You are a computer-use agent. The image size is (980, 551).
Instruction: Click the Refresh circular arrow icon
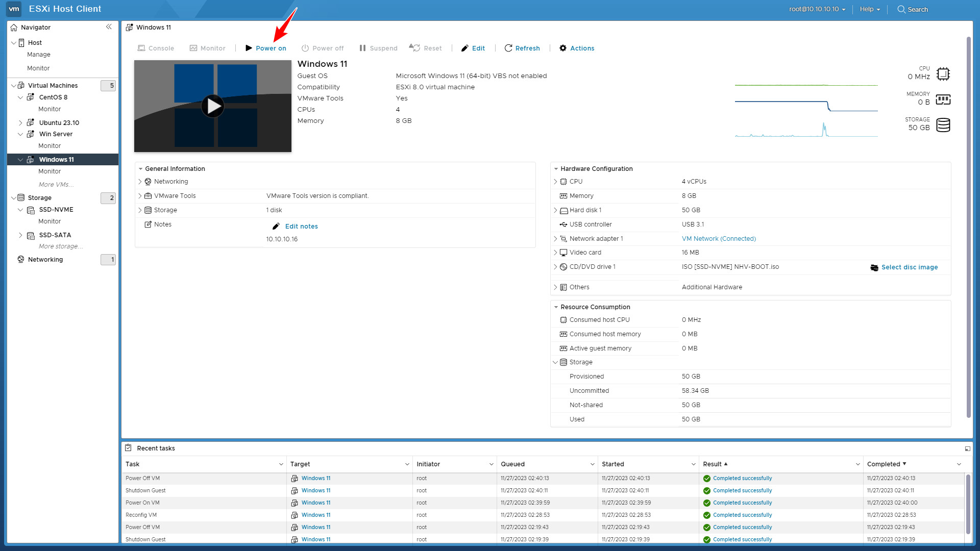click(x=508, y=48)
